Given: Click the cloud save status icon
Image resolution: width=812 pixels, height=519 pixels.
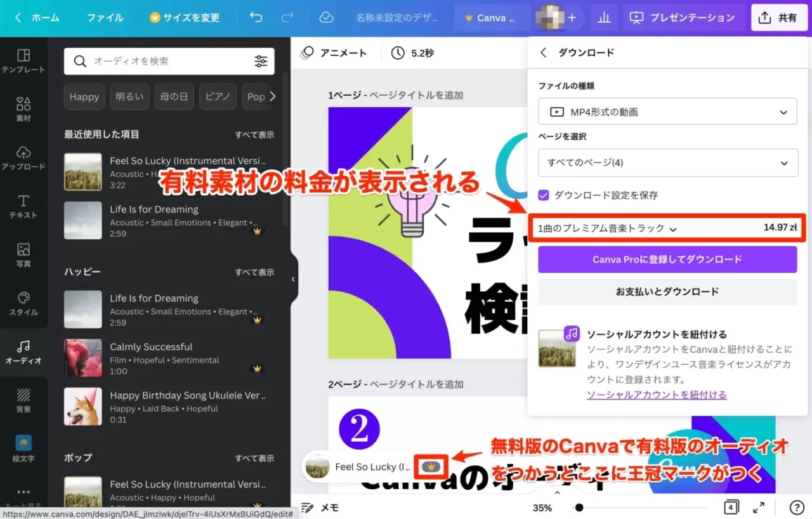Looking at the screenshot, I should [326, 18].
